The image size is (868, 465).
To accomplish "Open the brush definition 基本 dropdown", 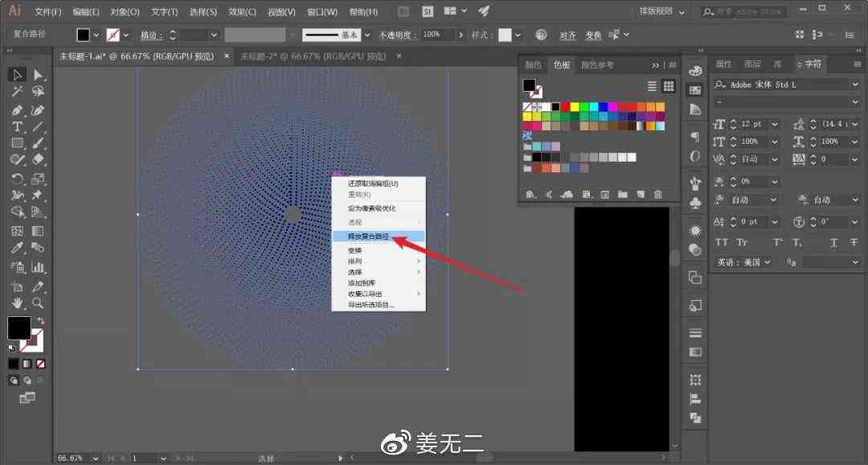I will coord(367,35).
